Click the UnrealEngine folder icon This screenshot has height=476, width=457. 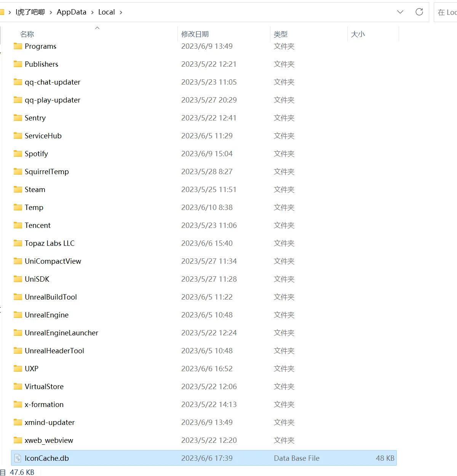pos(18,315)
